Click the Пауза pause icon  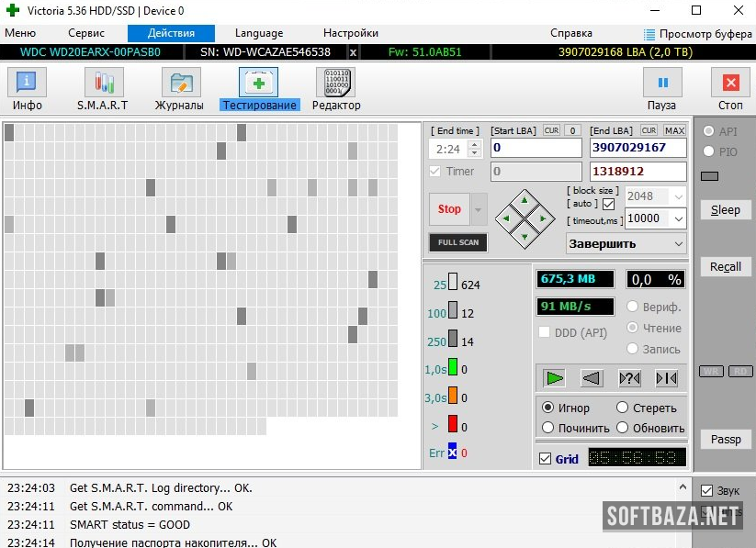[x=661, y=84]
